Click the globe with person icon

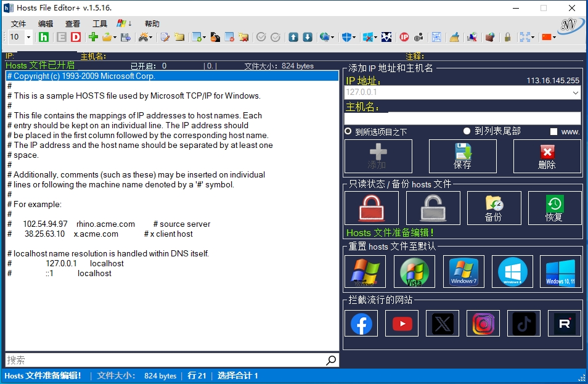tap(419, 37)
